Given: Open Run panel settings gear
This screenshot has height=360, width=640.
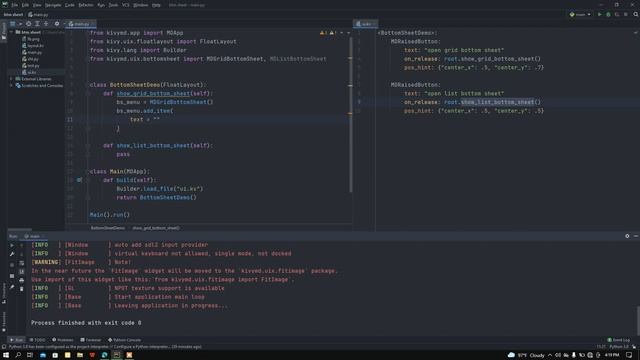Looking at the screenshot, I should pyautogui.click(x=627, y=236).
